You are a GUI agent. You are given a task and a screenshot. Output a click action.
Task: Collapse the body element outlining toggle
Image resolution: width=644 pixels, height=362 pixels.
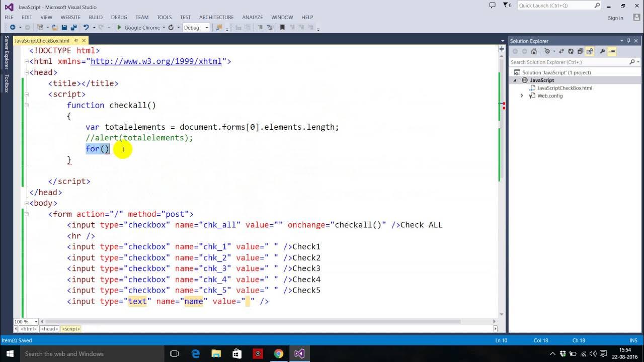point(27,203)
